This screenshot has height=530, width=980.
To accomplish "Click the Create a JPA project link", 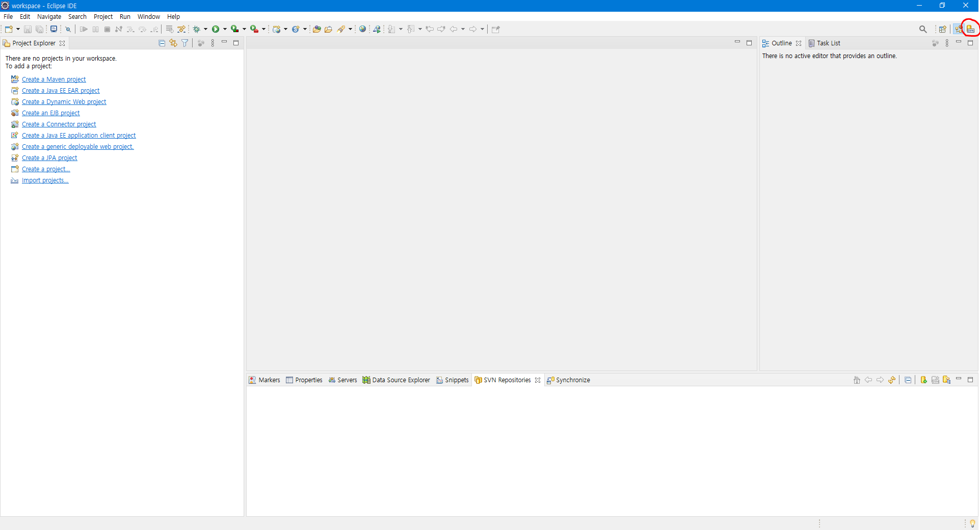I will (x=49, y=158).
